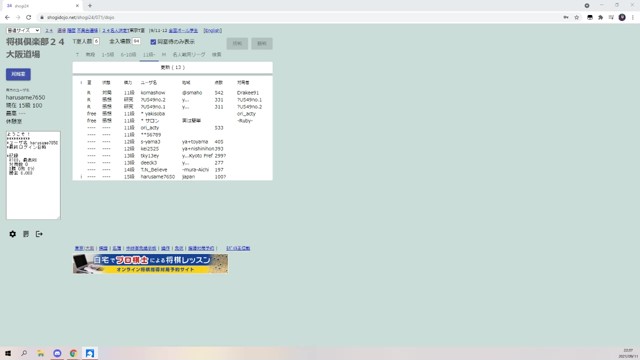Screen dimensions: 640x360
Task: Toggle the 同室者のみ表示 checkbox
Action: [x=153, y=42]
